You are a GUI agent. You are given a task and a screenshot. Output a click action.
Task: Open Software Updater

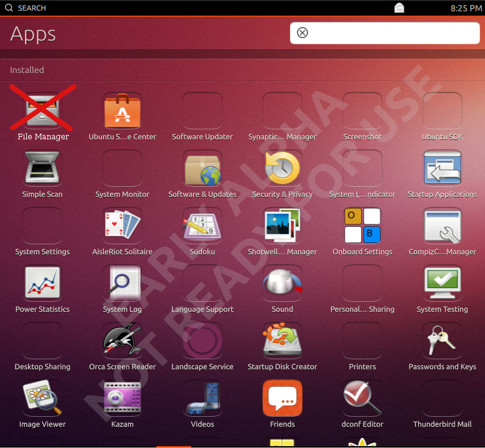(x=202, y=111)
